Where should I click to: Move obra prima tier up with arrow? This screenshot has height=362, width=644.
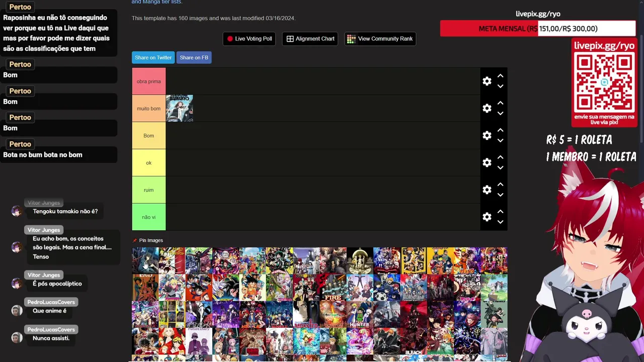[x=500, y=76]
